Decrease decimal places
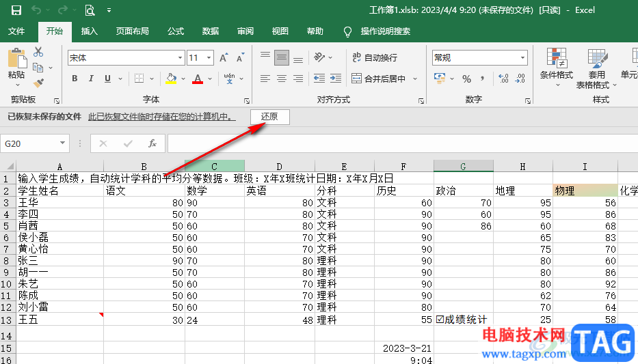This screenshot has width=638, height=364. [520, 79]
